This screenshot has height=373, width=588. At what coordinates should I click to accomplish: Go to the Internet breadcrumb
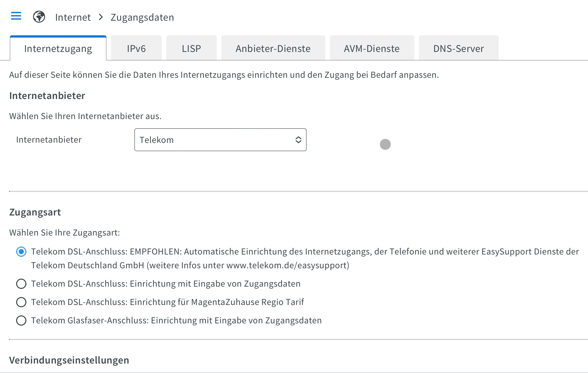pyautogui.click(x=73, y=17)
